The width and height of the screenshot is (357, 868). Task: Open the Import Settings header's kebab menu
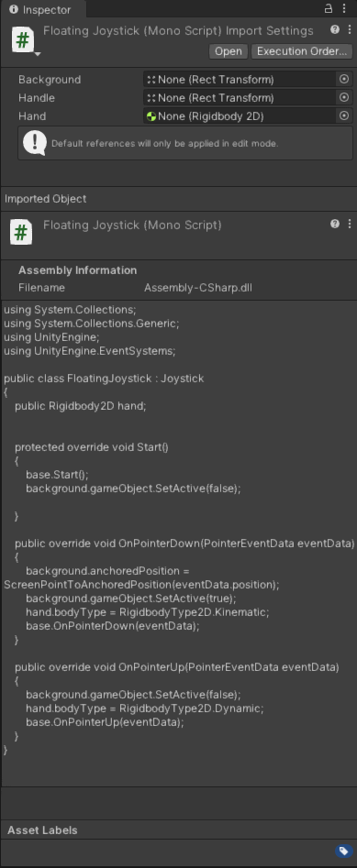point(350,30)
